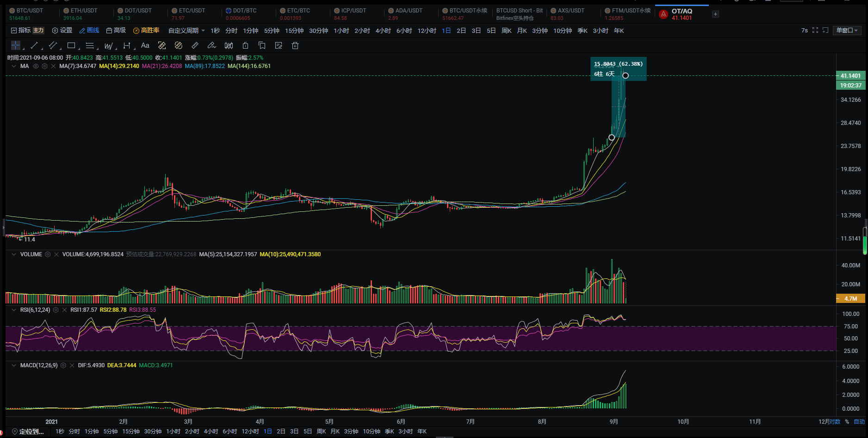Click the pencil freehand drawing tool
This screenshot has width=868, height=438.
(x=211, y=45)
